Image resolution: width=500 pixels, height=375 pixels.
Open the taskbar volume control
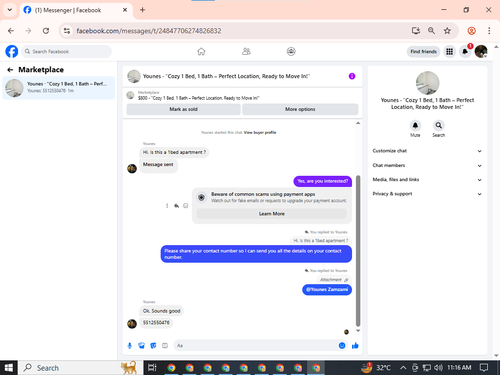(438, 368)
